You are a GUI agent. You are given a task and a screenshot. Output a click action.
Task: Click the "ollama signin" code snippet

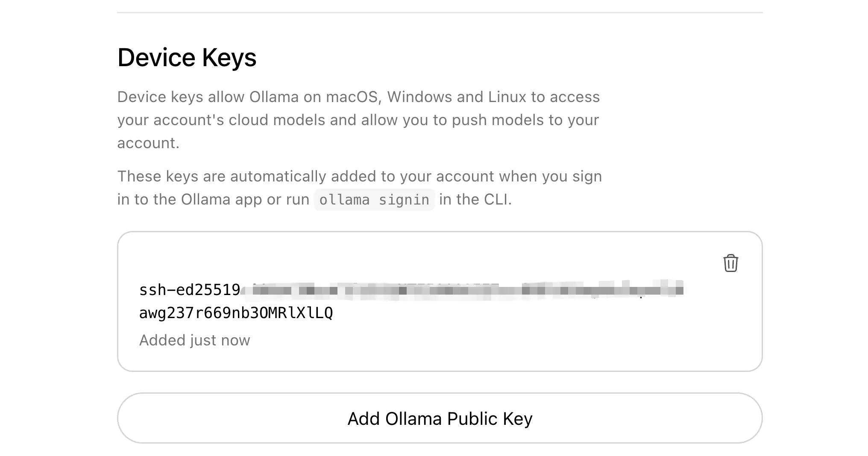click(374, 200)
